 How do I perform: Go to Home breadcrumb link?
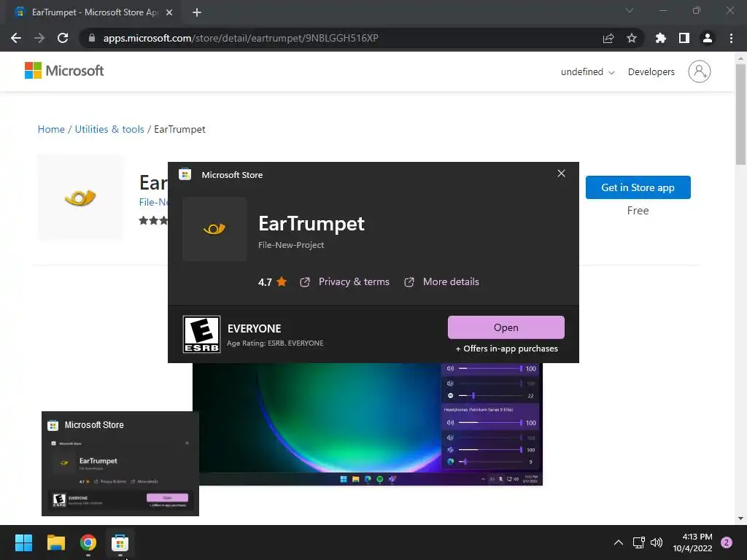pos(51,130)
